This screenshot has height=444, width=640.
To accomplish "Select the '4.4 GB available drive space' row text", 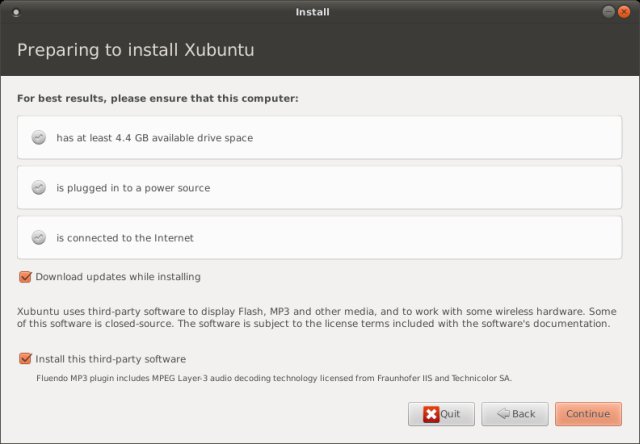I will click(155, 138).
